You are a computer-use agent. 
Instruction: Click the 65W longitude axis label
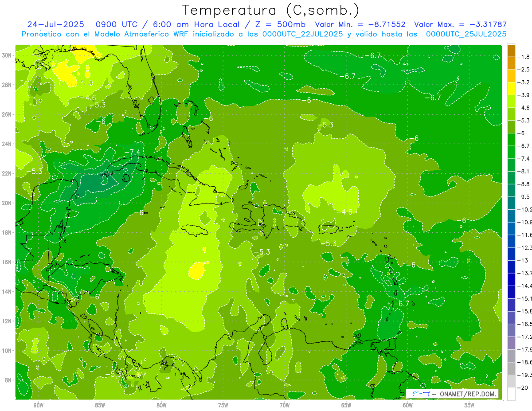(x=346, y=405)
